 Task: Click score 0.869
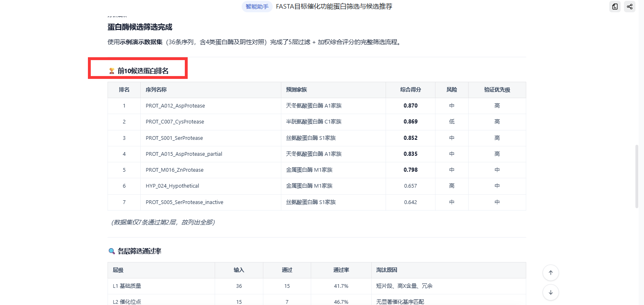[411, 122]
